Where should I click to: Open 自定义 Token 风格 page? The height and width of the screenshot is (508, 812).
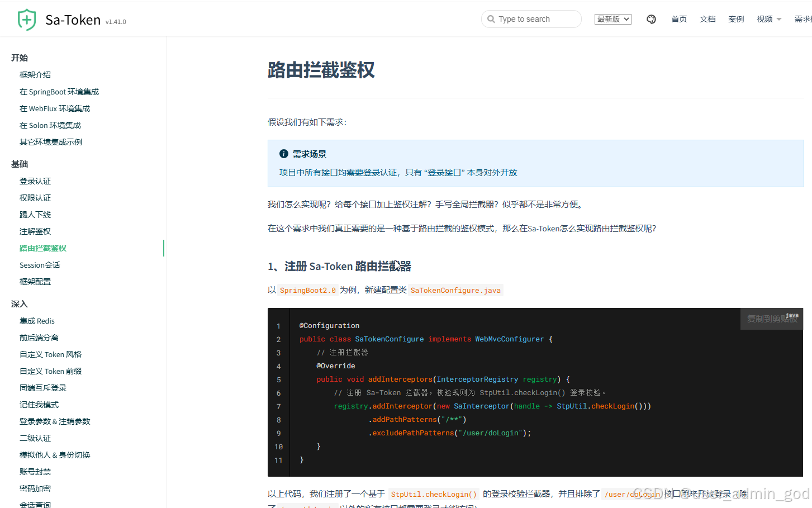50,354
